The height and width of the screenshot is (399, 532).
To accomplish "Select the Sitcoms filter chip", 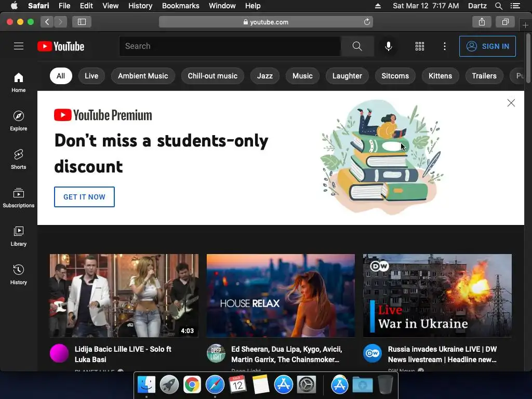I will (x=395, y=76).
